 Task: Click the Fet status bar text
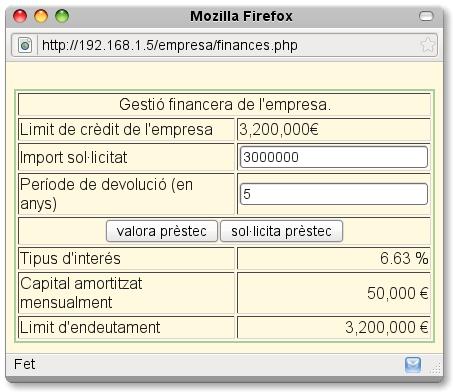(x=24, y=364)
